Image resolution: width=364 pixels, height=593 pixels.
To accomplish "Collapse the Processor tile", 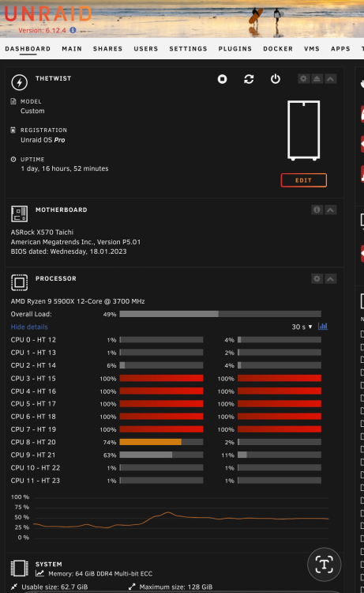I will point(330,279).
